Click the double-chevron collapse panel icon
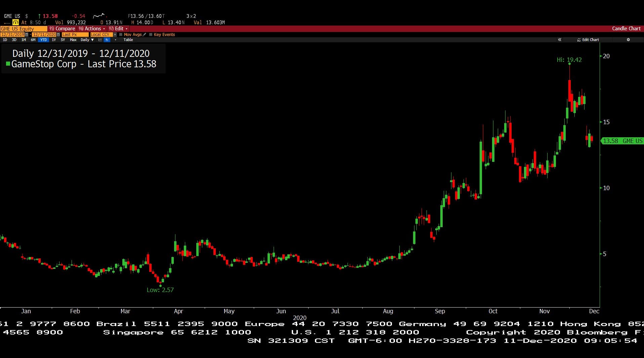644x358 pixels. (560, 40)
